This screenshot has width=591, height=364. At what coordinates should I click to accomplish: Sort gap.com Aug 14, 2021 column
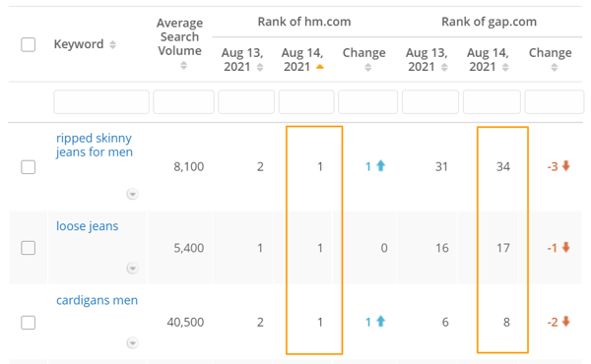[x=505, y=67]
